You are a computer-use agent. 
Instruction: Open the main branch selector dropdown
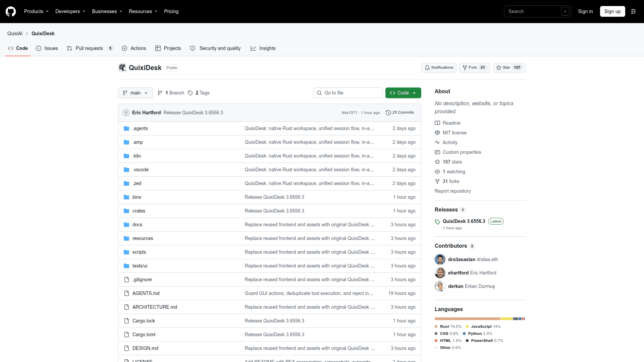coord(136,93)
